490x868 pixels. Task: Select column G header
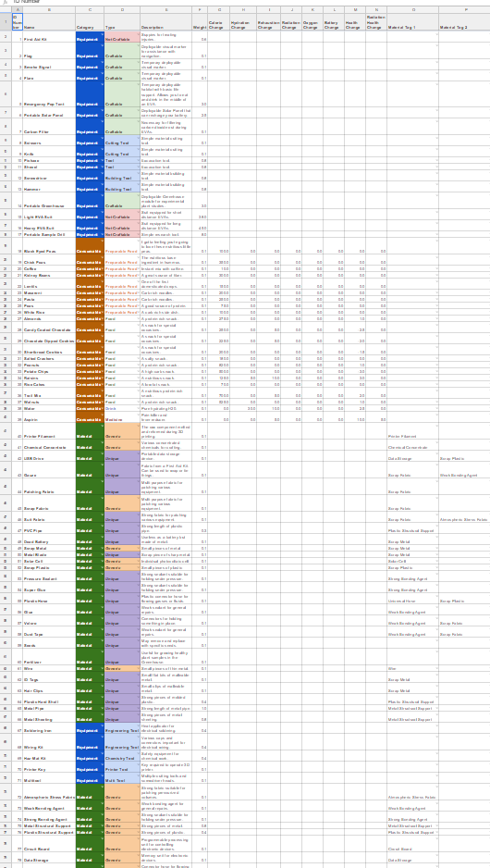coord(218,9)
